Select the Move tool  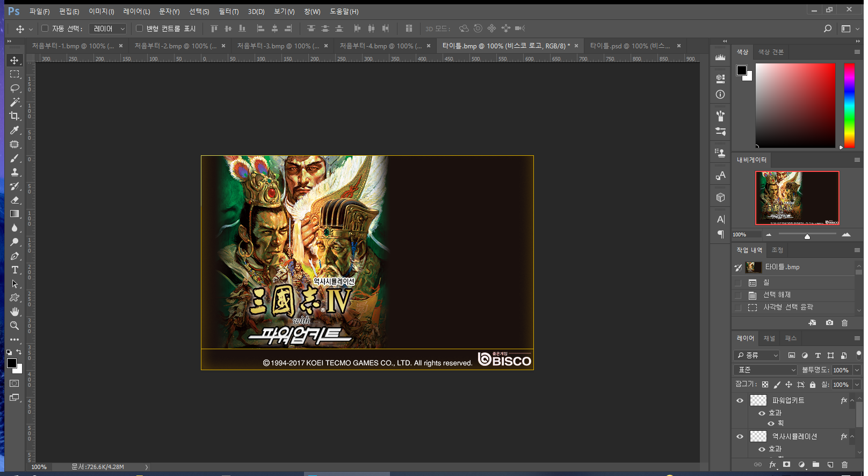[x=15, y=60]
